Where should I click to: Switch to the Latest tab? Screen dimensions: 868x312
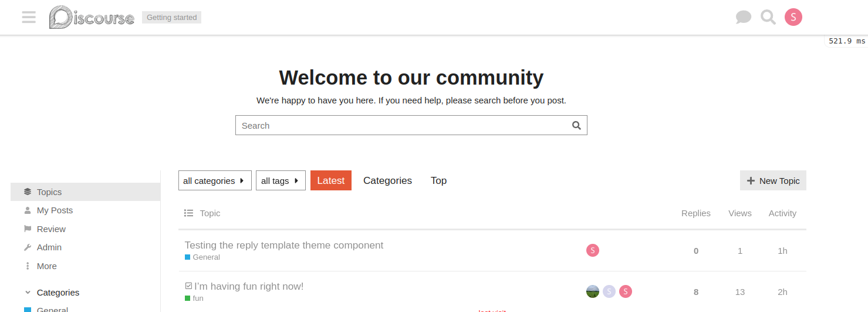coord(331,180)
